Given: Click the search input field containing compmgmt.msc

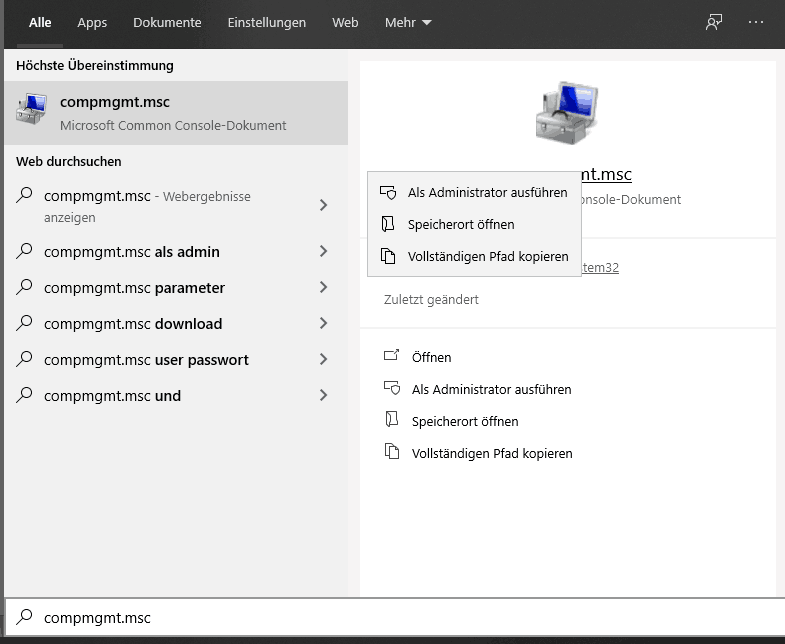Looking at the screenshot, I should point(395,617).
